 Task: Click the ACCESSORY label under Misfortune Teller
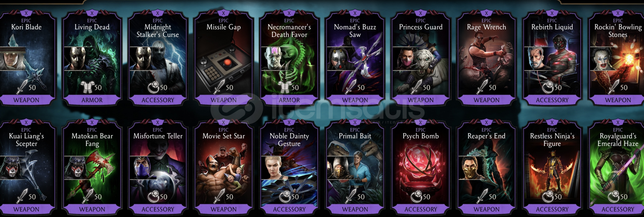coord(158,209)
